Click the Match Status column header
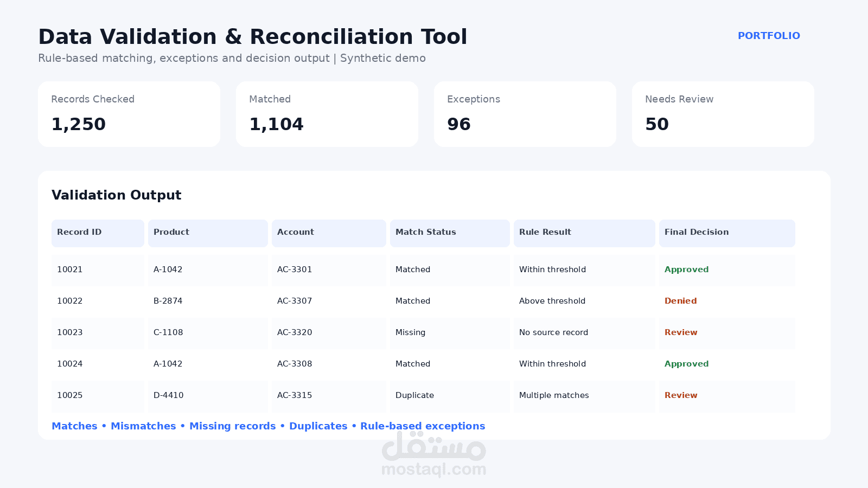Image resolution: width=868 pixels, height=488 pixels. [x=450, y=233]
